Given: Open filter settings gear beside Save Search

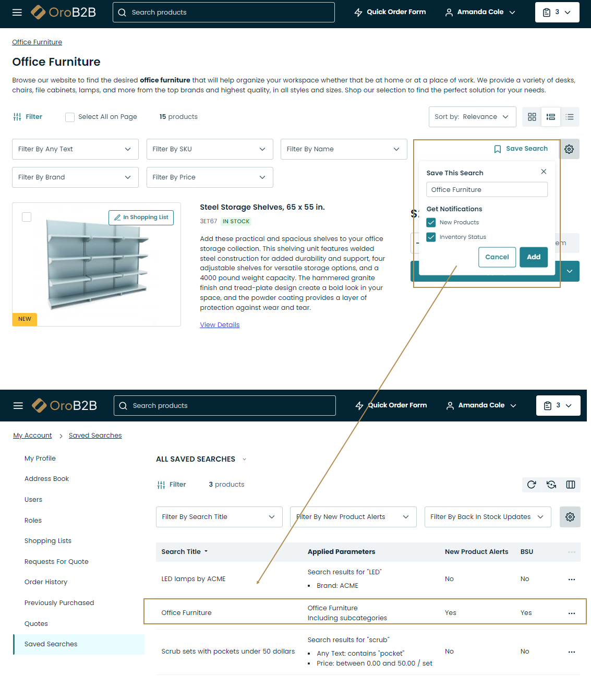Looking at the screenshot, I should pyautogui.click(x=569, y=149).
